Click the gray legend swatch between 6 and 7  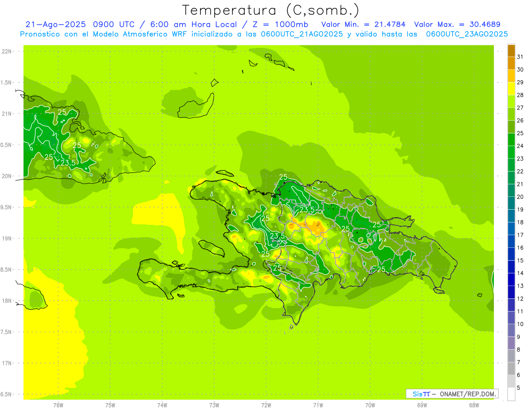511,369
